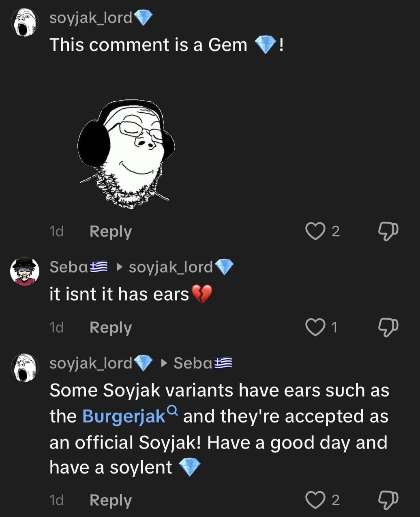The image size is (420, 517).
Task: Reply to the 'This comment is a Gem' comment
Action: [x=110, y=231]
